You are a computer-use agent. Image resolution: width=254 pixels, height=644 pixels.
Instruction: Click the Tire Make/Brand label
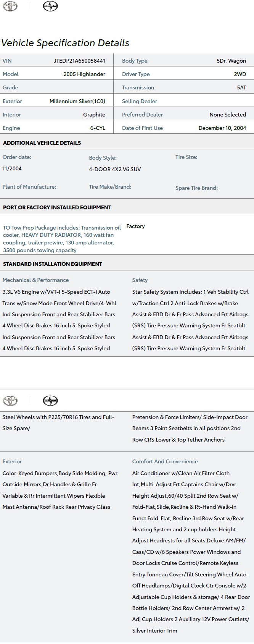[x=110, y=187]
